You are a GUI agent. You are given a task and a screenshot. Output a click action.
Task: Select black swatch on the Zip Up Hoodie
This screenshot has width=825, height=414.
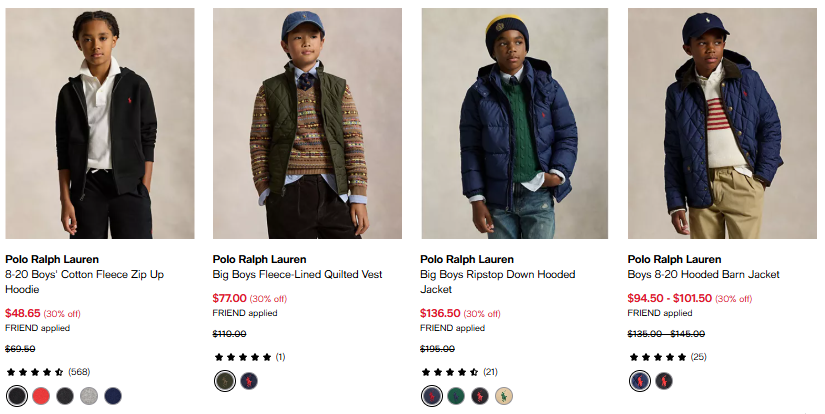coord(17,396)
